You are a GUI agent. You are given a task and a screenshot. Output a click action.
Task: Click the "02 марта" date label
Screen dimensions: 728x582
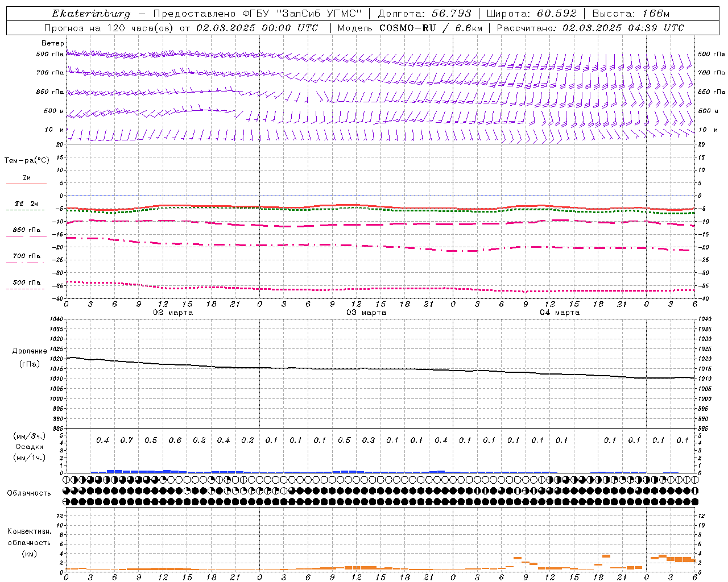pos(173,312)
